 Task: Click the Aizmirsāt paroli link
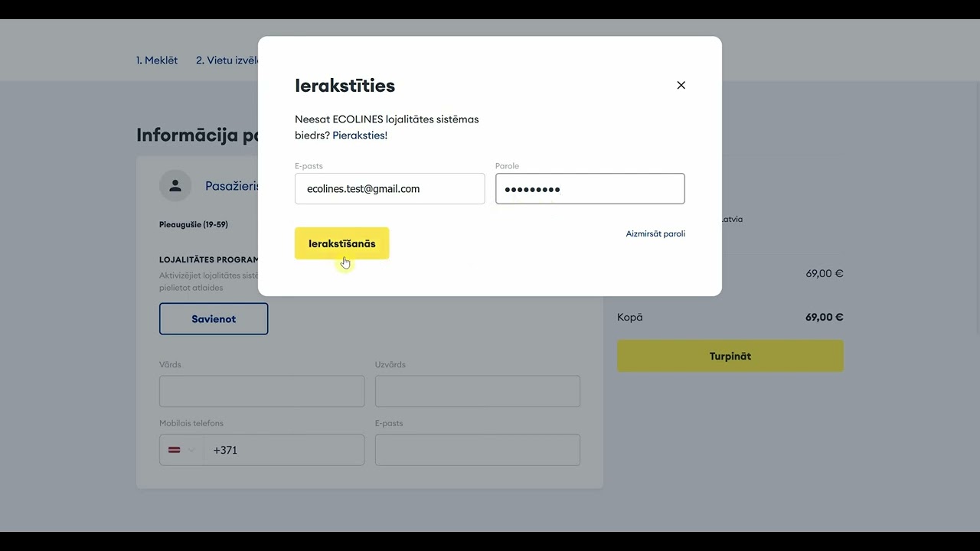[655, 233]
